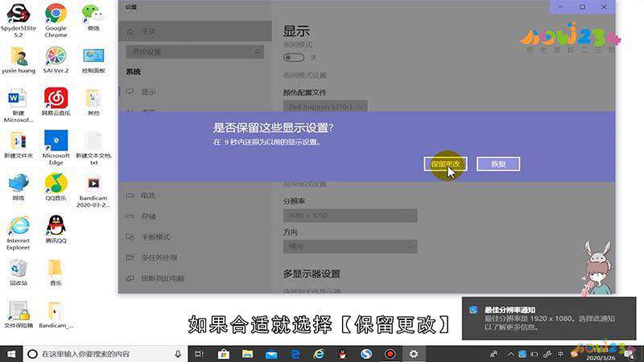The height and width of the screenshot is (362, 644).
Task: Open the People icon in system tray
Action: coord(493,354)
